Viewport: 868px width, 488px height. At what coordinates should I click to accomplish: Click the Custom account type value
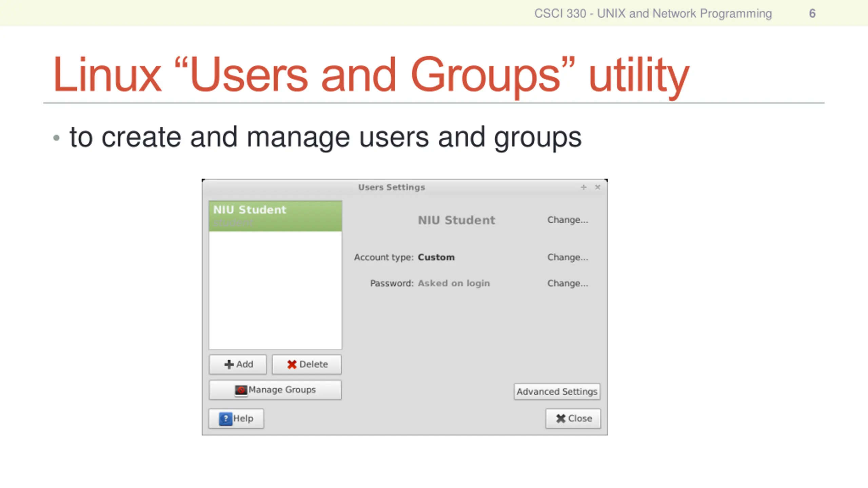pyautogui.click(x=436, y=257)
